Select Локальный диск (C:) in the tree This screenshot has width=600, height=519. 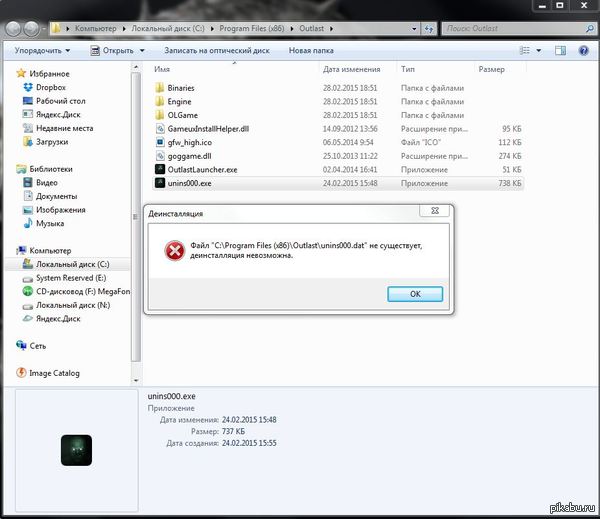point(66,264)
